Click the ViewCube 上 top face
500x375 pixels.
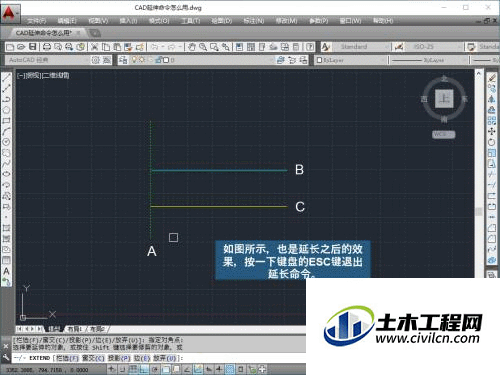[444, 99]
